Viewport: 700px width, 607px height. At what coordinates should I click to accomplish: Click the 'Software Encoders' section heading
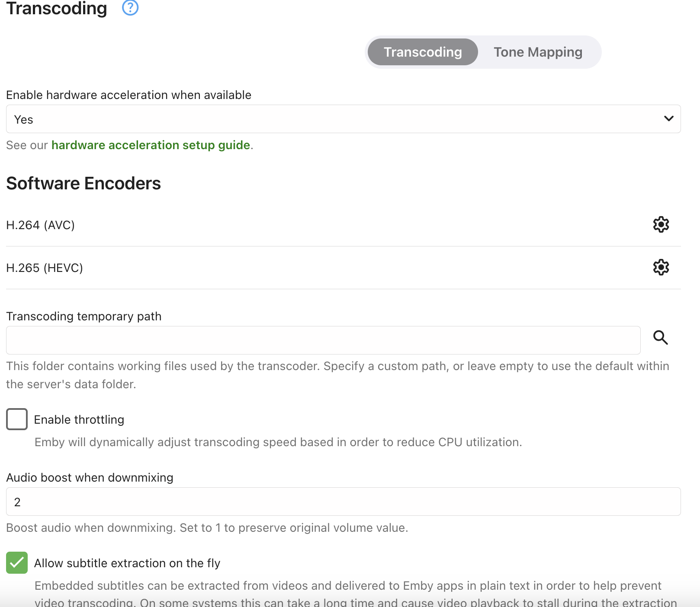[x=83, y=184]
